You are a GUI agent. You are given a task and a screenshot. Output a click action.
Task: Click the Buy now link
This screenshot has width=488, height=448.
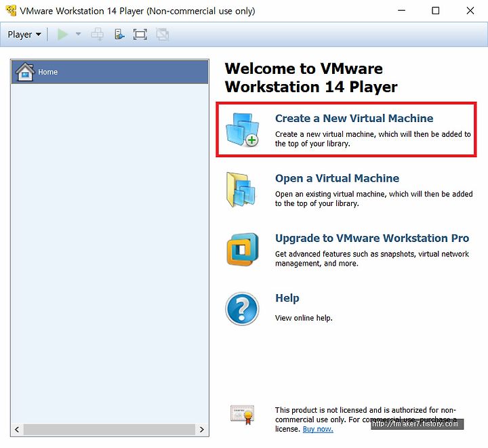point(318,429)
